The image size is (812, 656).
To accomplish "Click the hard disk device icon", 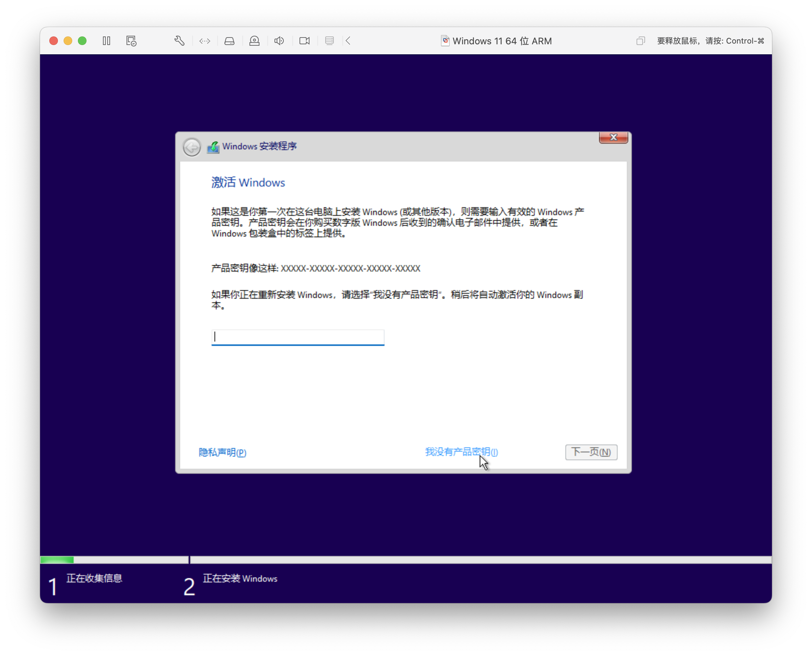I will tap(229, 41).
